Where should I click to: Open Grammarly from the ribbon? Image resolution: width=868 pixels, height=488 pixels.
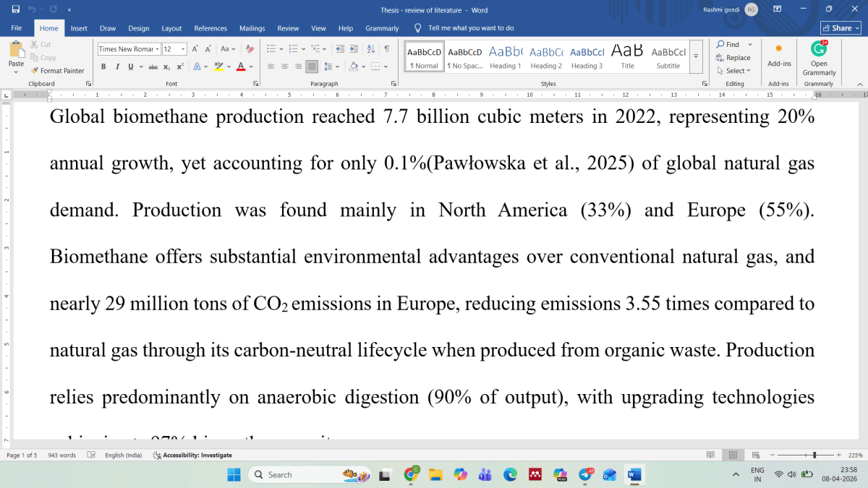(819, 59)
